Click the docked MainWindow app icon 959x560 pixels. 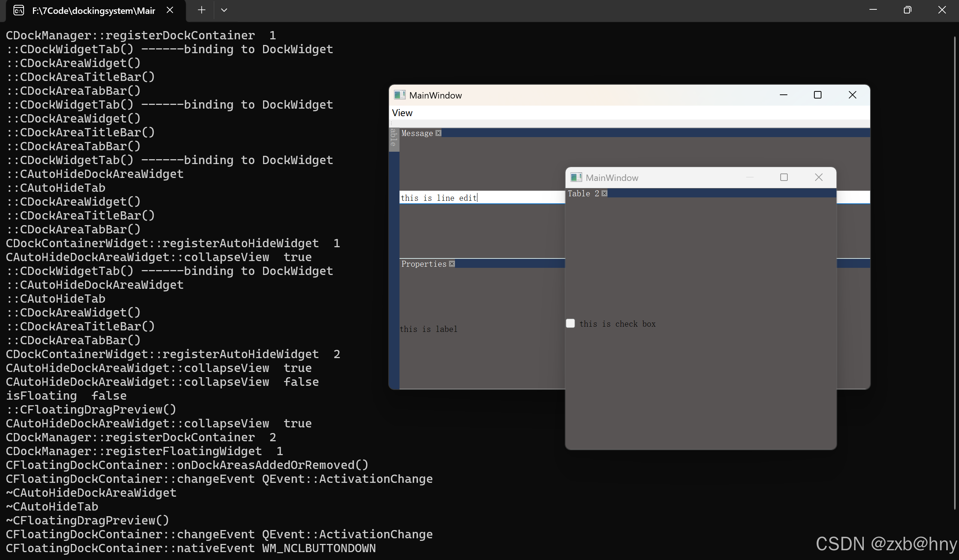pyautogui.click(x=399, y=95)
